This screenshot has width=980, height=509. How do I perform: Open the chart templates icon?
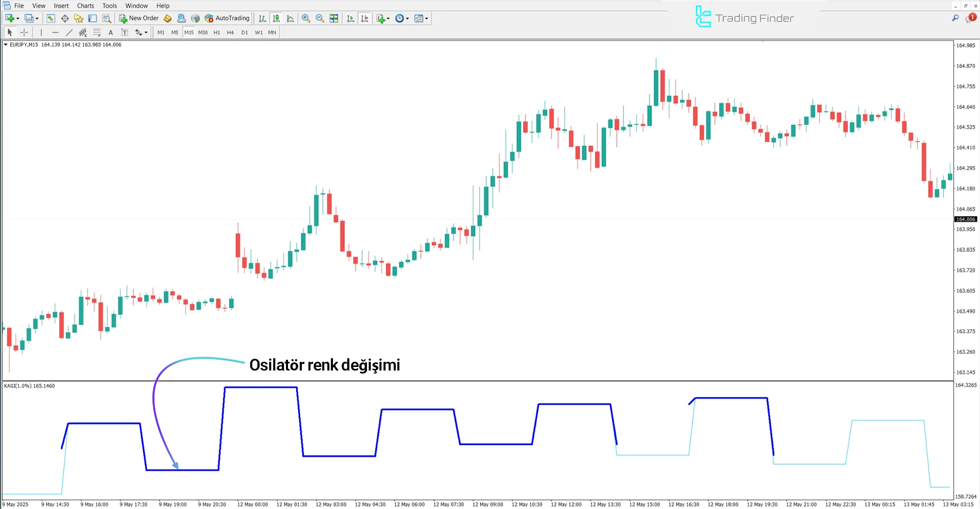(x=419, y=18)
